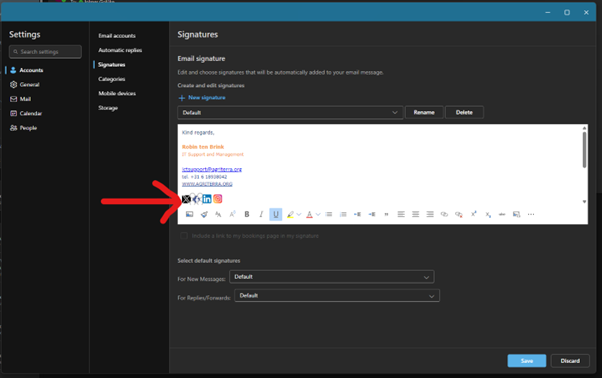Expand the Default signature selection dropdown

(x=290, y=112)
